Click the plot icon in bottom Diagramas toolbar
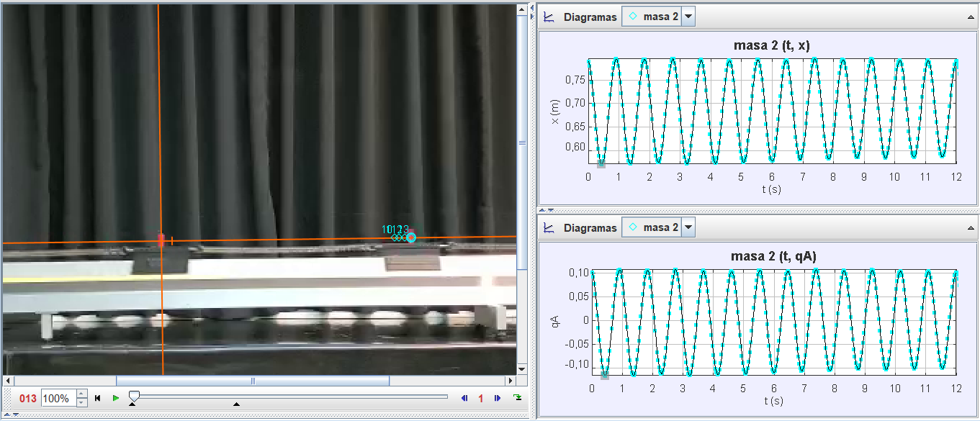This screenshot has width=980, height=421. tap(549, 227)
